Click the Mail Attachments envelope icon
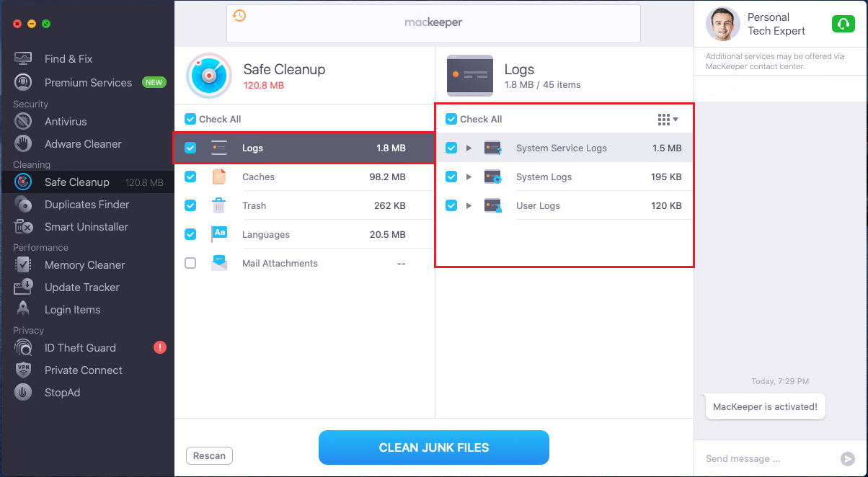This screenshot has width=868, height=477. (x=219, y=263)
